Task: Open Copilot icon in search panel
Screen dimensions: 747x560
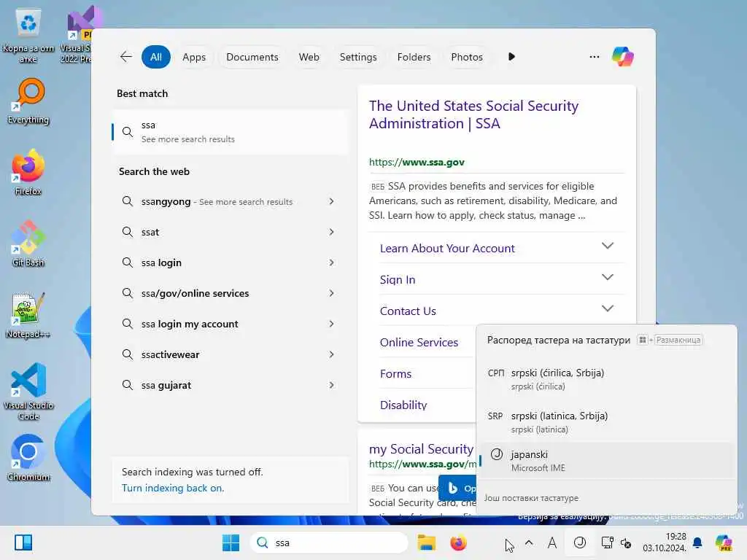Action: tap(623, 57)
